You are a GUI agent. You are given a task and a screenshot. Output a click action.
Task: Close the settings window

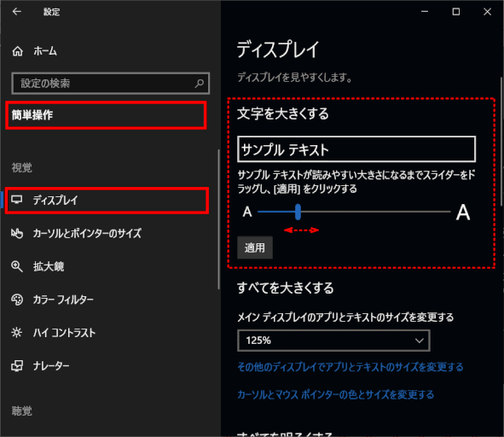coord(487,12)
